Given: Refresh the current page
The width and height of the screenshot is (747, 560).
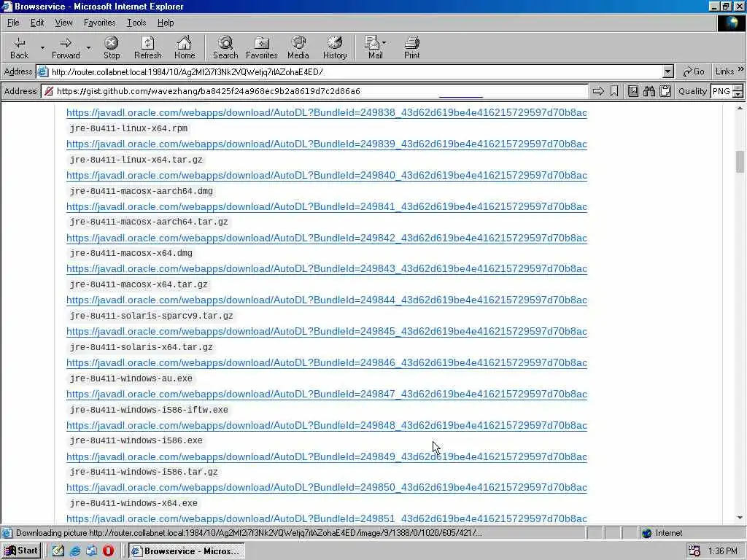Looking at the screenshot, I should [147, 47].
